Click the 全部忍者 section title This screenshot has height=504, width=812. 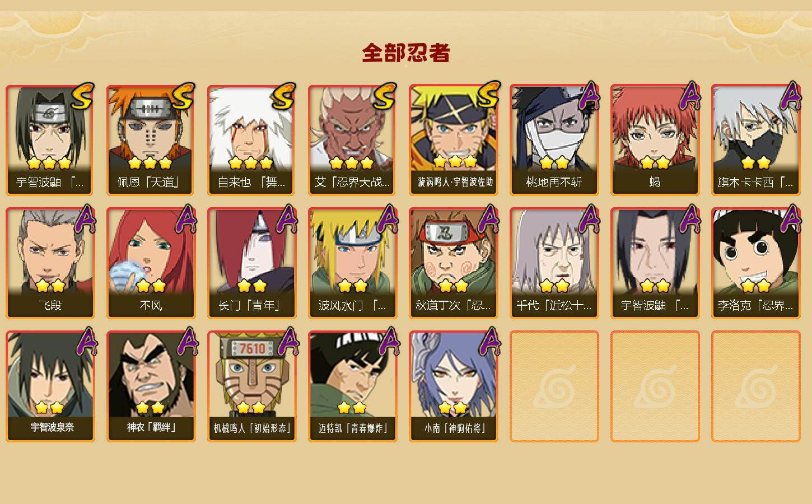click(x=406, y=53)
